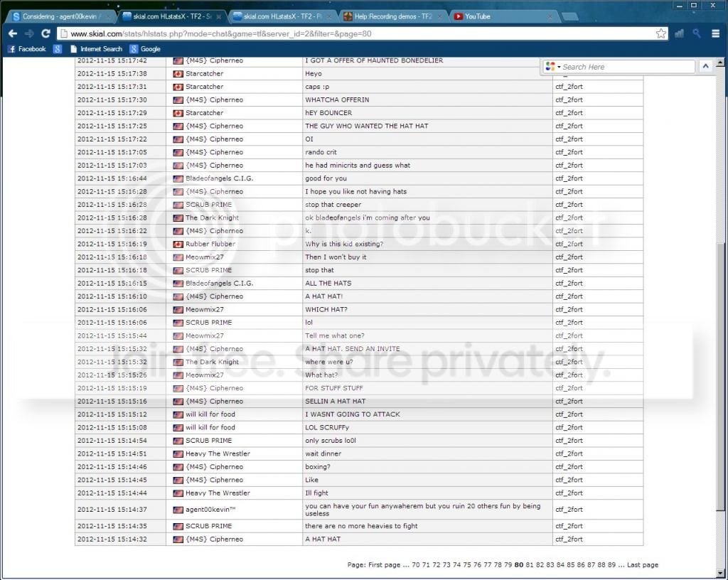Click the flag beside Meowmix27 at 15:15:44
The height and width of the screenshot is (580, 728).
pyautogui.click(x=178, y=336)
